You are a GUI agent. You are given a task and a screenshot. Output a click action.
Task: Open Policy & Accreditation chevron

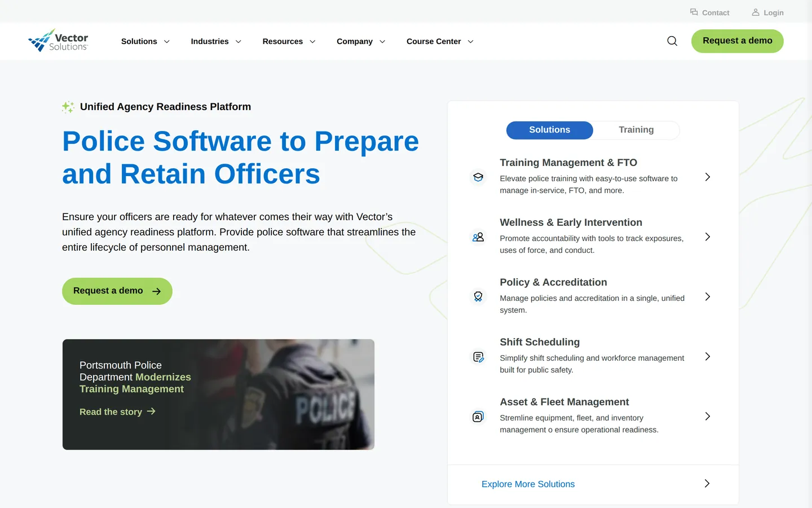click(x=708, y=297)
